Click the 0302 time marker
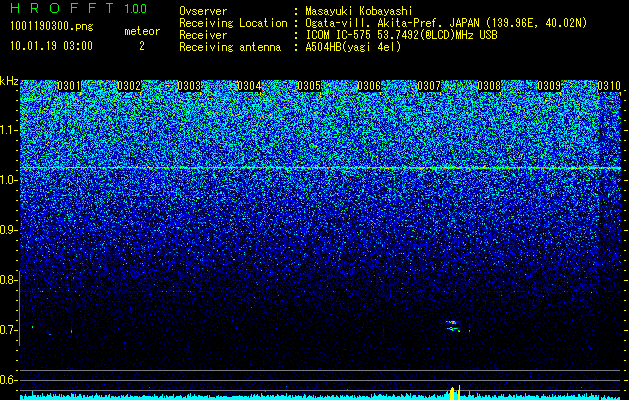 [129, 86]
